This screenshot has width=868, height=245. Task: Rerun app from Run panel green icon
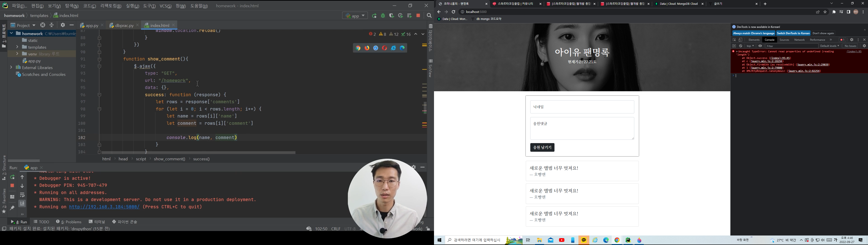coord(12,177)
